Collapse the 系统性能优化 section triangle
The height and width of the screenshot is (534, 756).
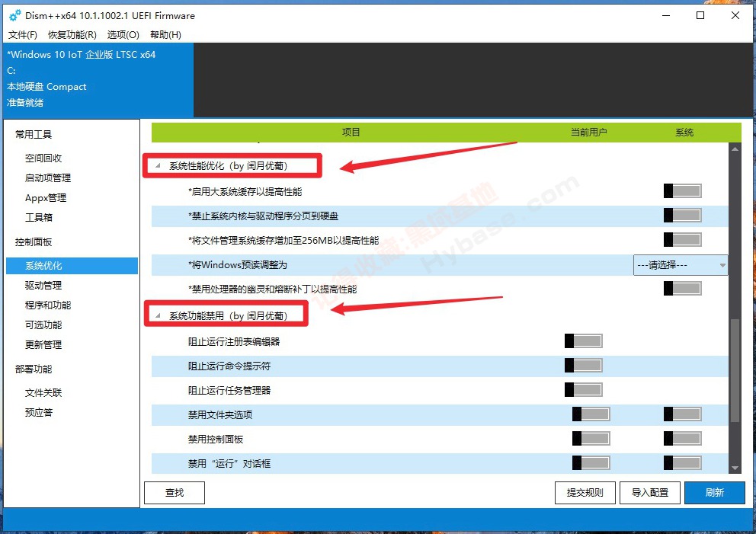[158, 166]
